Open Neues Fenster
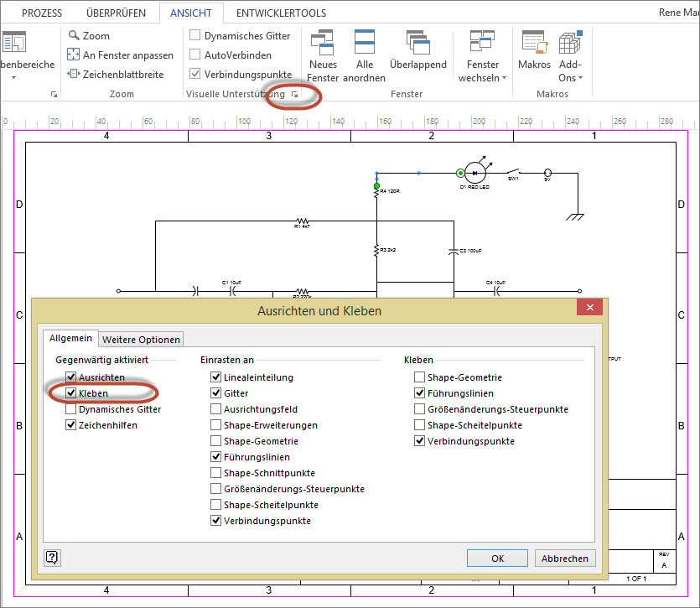The height and width of the screenshot is (608, 700). click(x=323, y=42)
